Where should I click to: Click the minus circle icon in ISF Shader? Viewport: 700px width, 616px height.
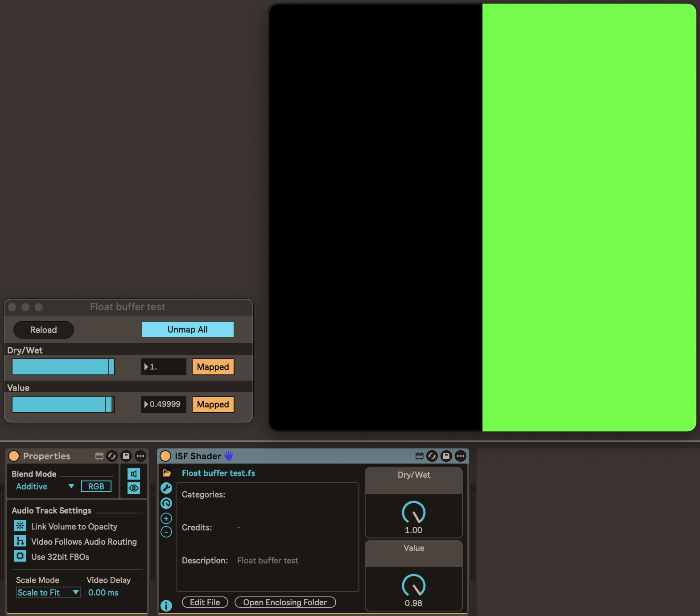[166, 532]
